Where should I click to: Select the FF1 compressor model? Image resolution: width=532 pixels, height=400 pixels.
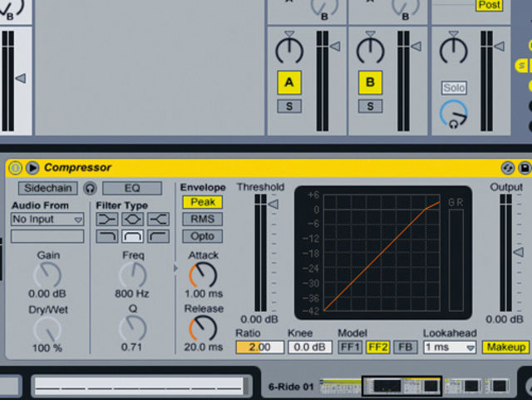click(350, 348)
